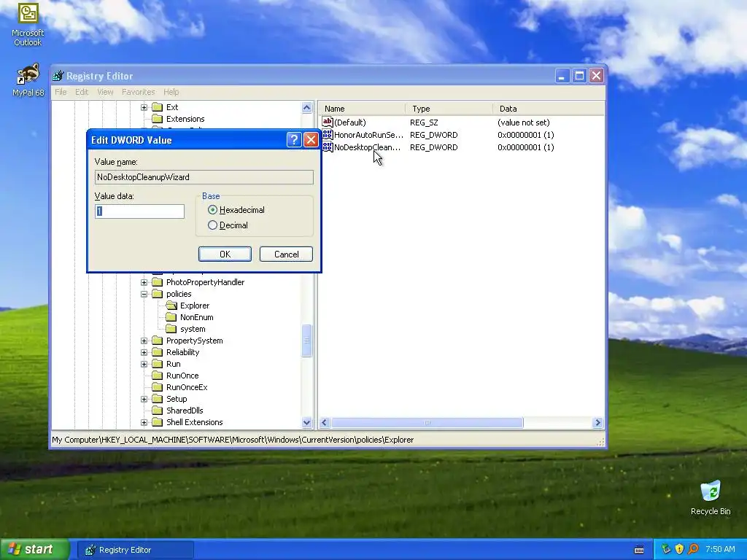The image size is (747, 560).
Task: Click the Value name field
Action: coord(204,177)
